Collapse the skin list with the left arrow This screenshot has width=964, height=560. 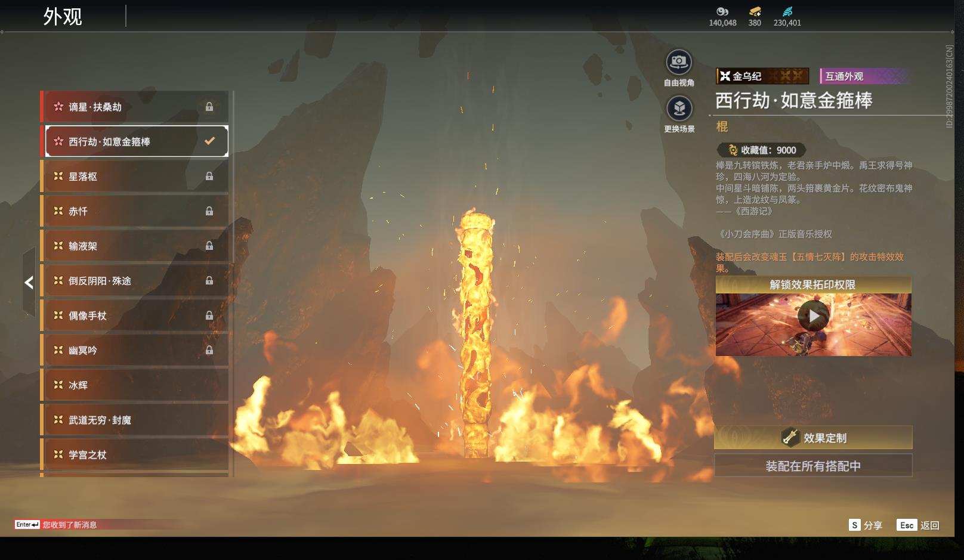(x=29, y=283)
